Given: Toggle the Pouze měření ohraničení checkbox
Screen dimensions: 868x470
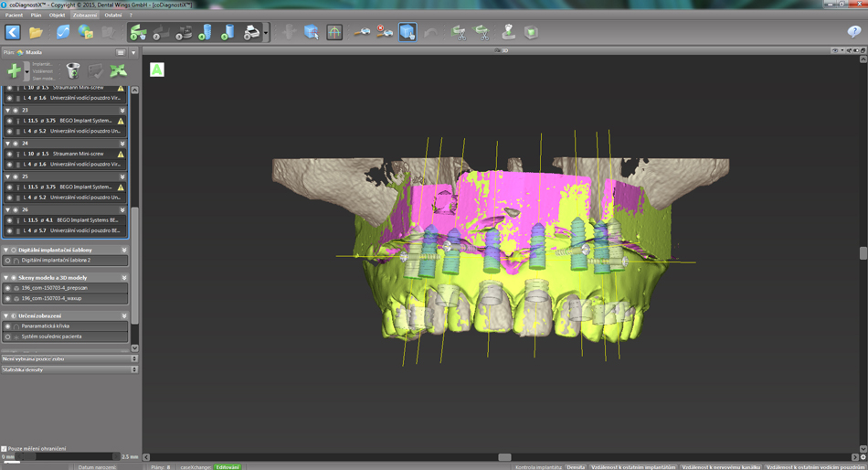Looking at the screenshot, I should [x=5, y=448].
